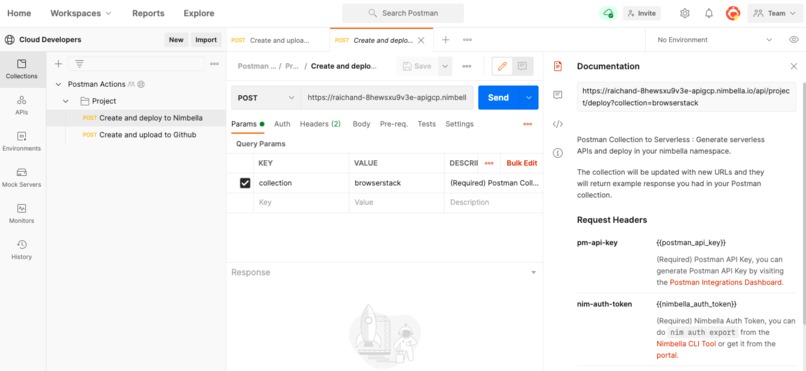Open the POST method dropdown
Viewport: 806px width, 371px height.
pos(265,98)
